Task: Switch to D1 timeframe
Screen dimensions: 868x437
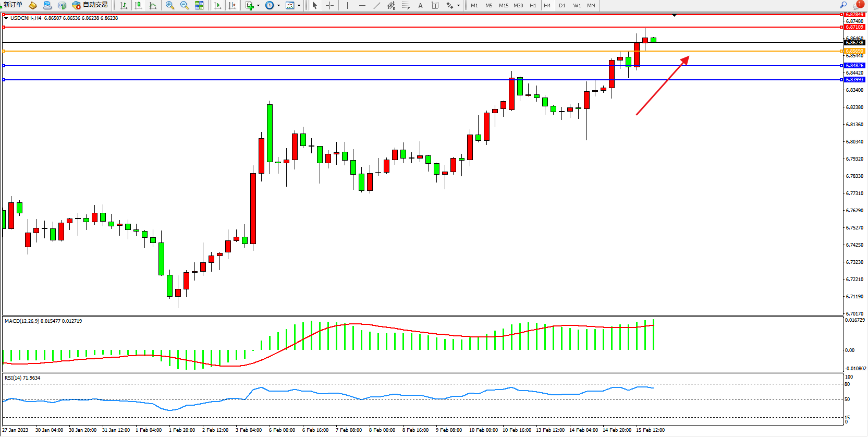Action: pyautogui.click(x=562, y=5)
